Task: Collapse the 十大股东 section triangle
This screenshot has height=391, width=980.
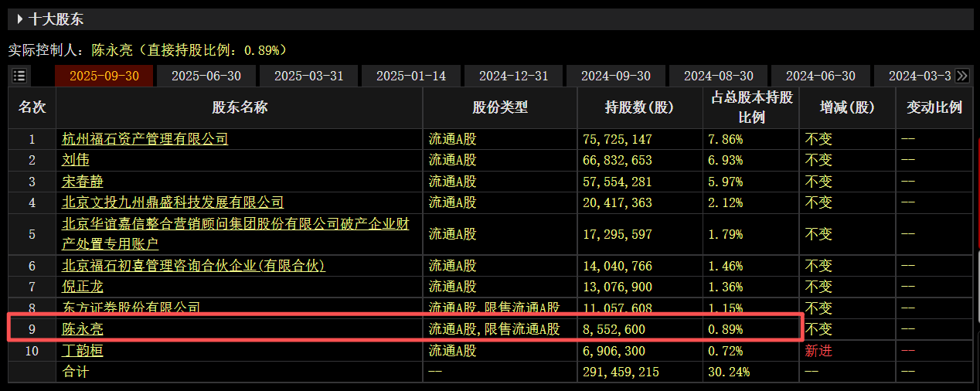Action: coord(19,19)
